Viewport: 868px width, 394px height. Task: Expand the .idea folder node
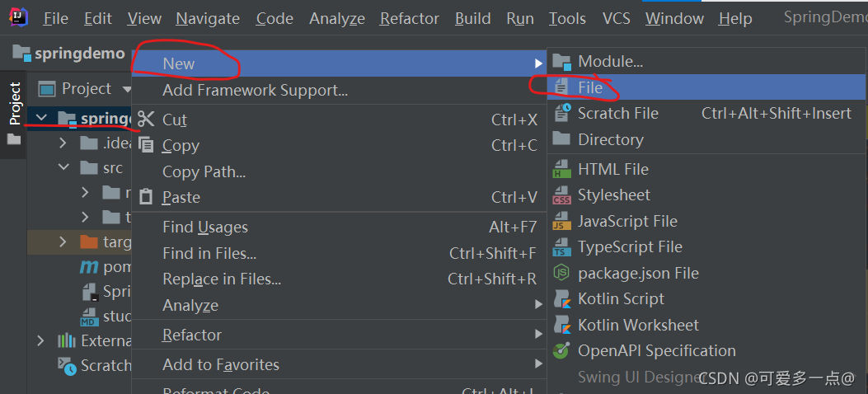point(63,143)
